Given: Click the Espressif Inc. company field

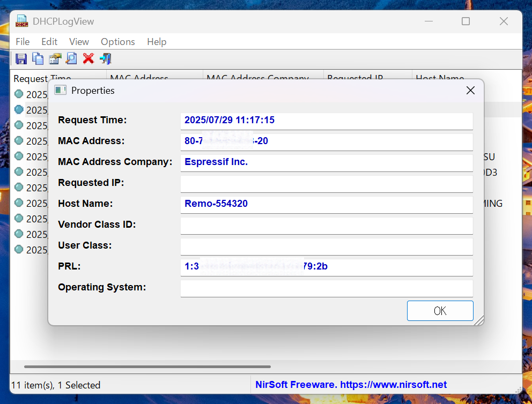Looking at the screenshot, I should pos(327,163).
